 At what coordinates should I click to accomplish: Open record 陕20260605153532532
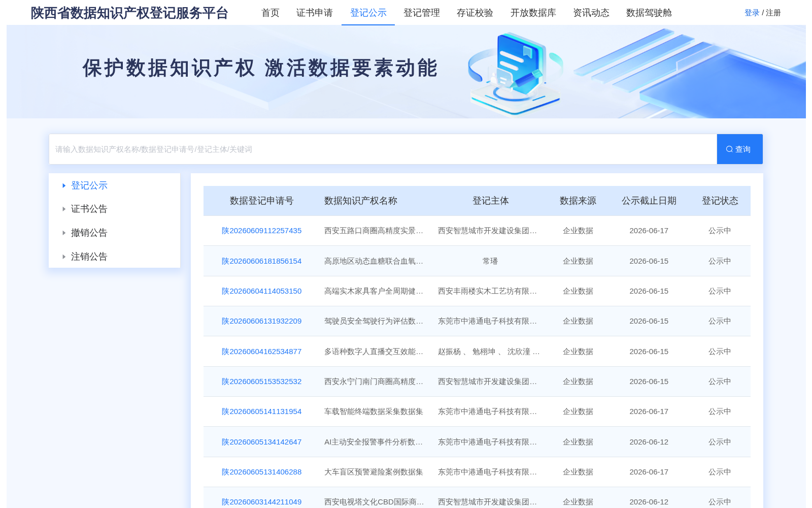click(x=261, y=382)
